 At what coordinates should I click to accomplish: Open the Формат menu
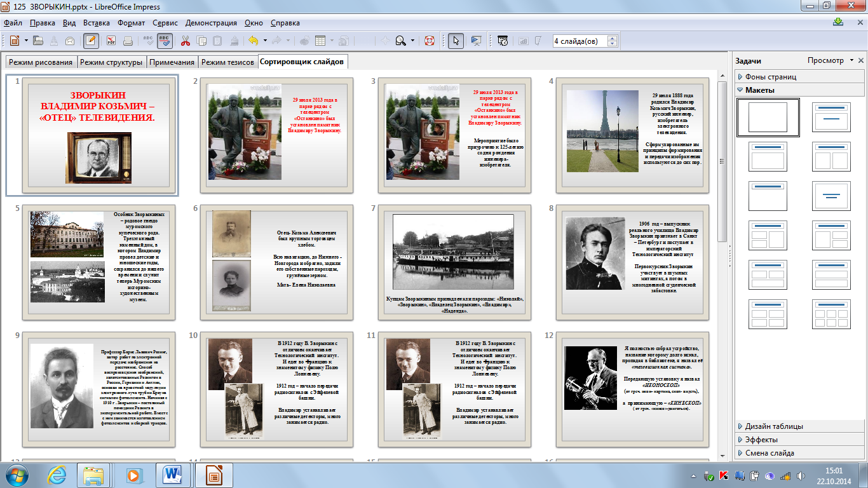[132, 23]
